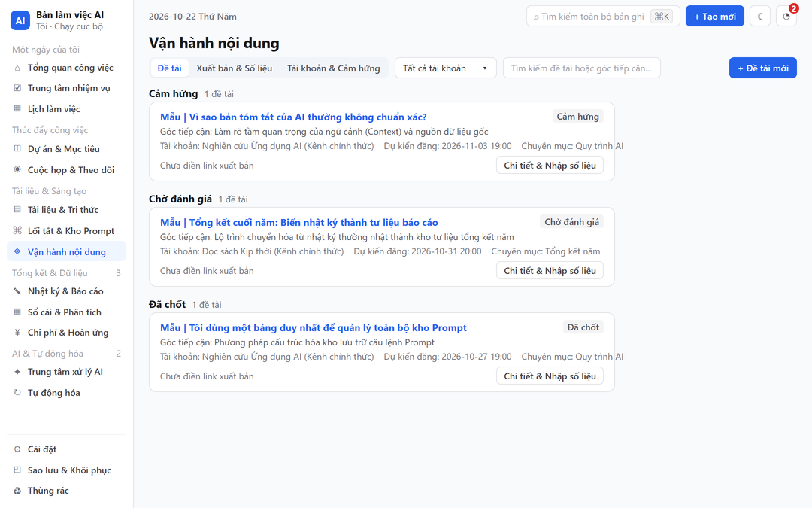Open Lối tắt & Kho Prompt
Image resolution: width=812 pixels, height=508 pixels.
tap(66, 231)
